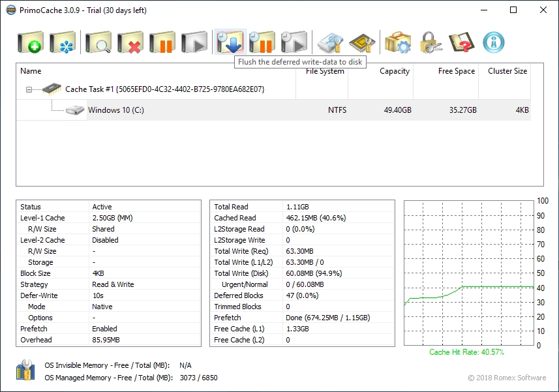Click the NTFS file system cell
The width and height of the screenshot is (559, 392).
(x=337, y=110)
